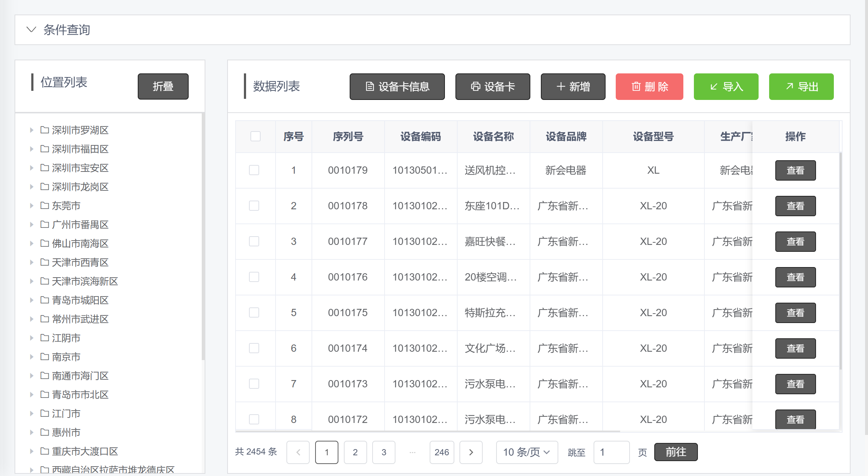Toggle the select-all checkbox in table header
Screen dimensions: 868x476
(x=256, y=136)
